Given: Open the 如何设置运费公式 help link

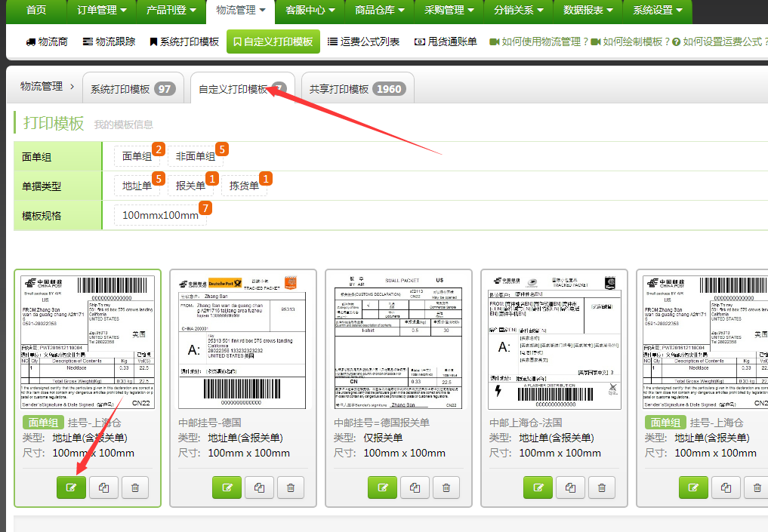Looking at the screenshot, I should [720, 42].
